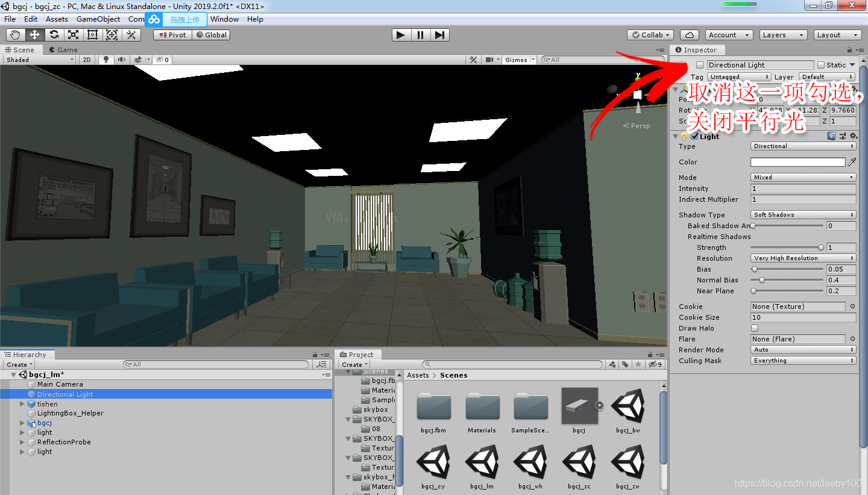Save the search with the star icon

[x=638, y=364]
